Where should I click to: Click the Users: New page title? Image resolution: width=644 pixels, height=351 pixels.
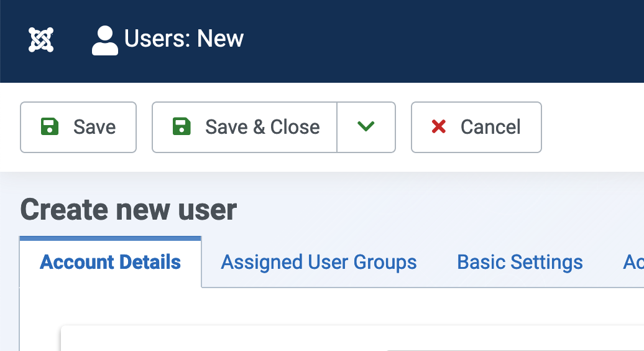184,39
